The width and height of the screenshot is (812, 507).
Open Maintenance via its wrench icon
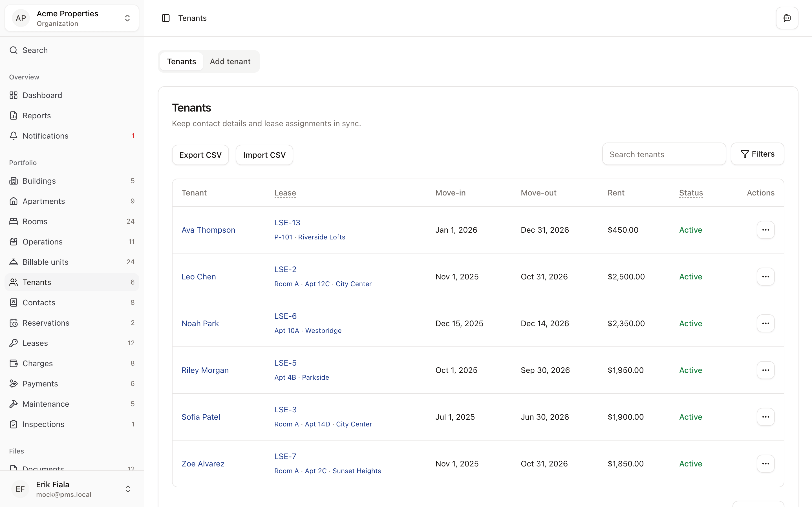14,404
